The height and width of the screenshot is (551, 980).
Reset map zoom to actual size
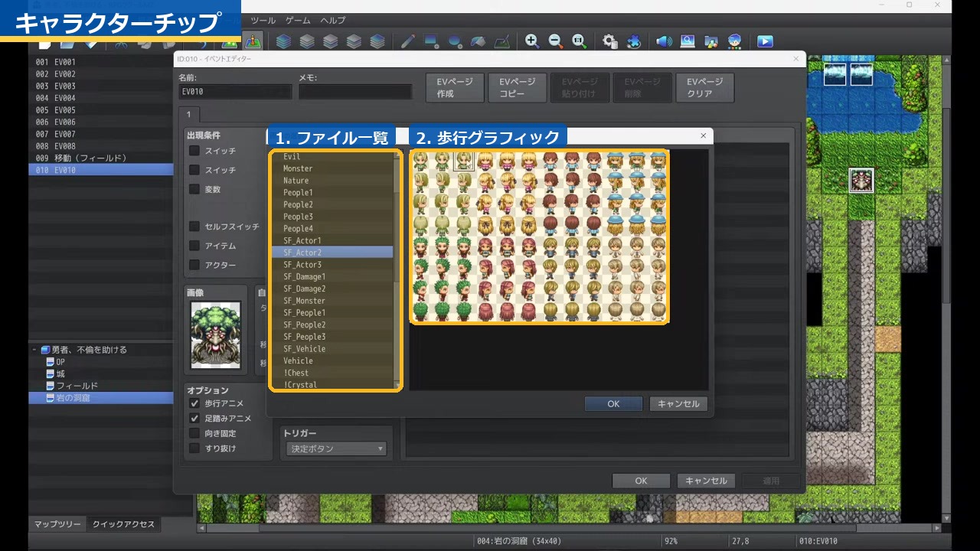point(580,41)
